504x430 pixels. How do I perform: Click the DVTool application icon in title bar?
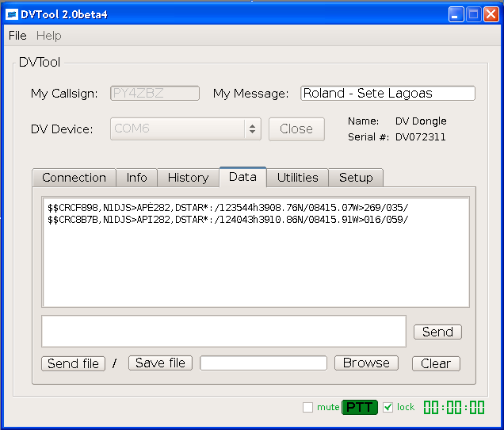point(12,14)
